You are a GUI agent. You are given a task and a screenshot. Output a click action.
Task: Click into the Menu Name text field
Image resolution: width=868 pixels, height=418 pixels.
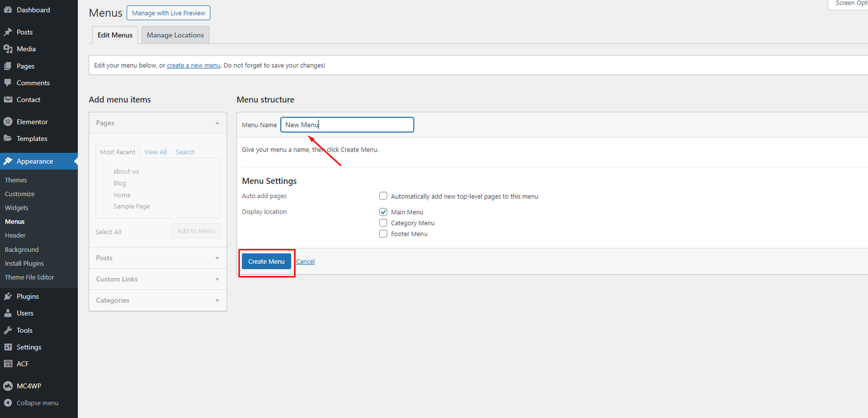(347, 125)
